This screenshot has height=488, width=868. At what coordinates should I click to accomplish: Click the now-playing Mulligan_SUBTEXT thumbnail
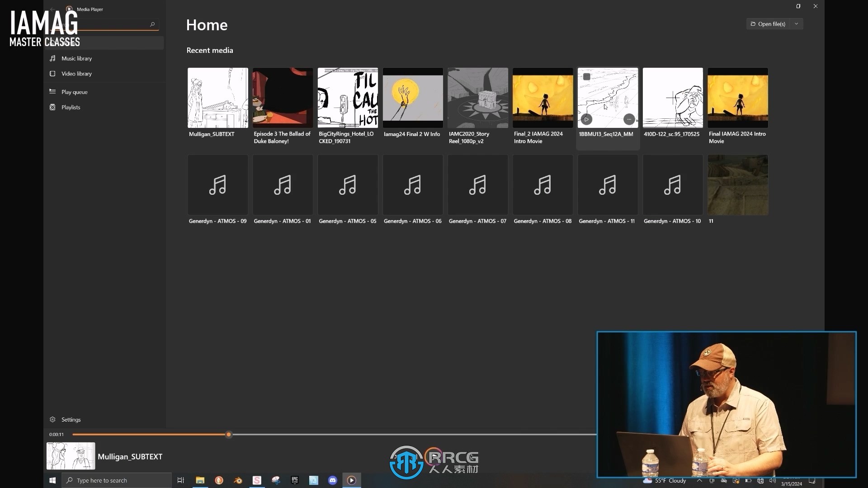click(71, 456)
